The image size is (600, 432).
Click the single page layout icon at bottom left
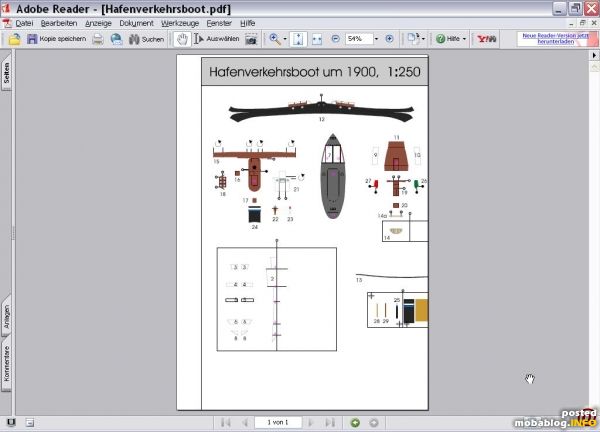(x=30, y=423)
